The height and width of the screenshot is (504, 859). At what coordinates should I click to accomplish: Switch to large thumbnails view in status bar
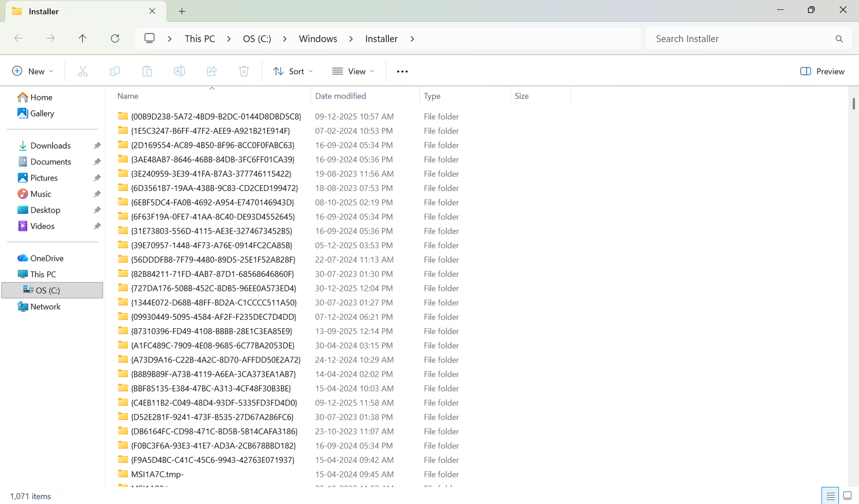[847, 496]
